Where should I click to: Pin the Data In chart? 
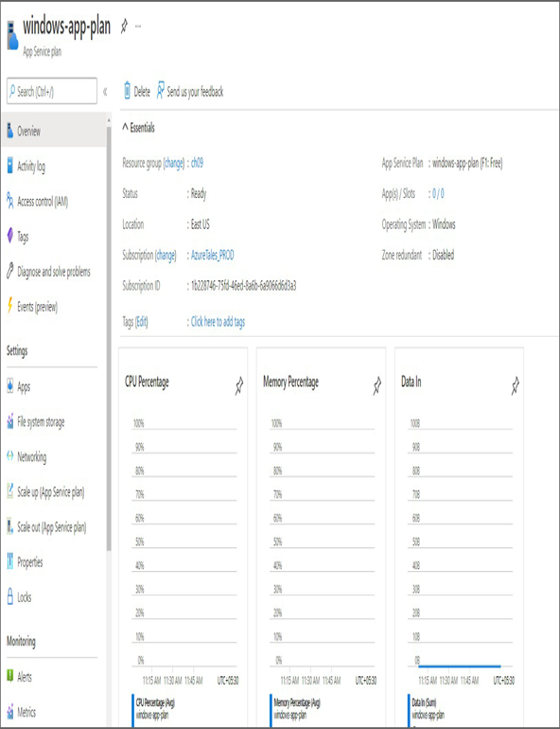pos(515,385)
